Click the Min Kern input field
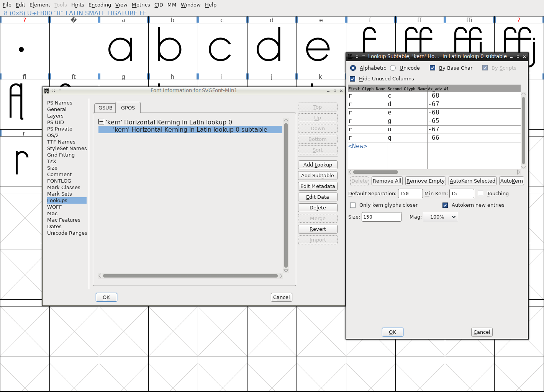This screenshot has height=392, width=544. point(462,193)
